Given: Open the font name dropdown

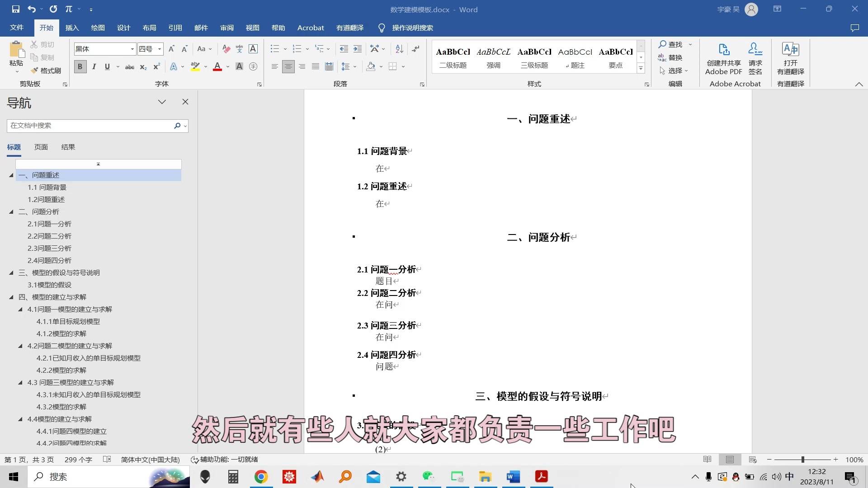Looking at the screenshot, I should pos(132,49).
